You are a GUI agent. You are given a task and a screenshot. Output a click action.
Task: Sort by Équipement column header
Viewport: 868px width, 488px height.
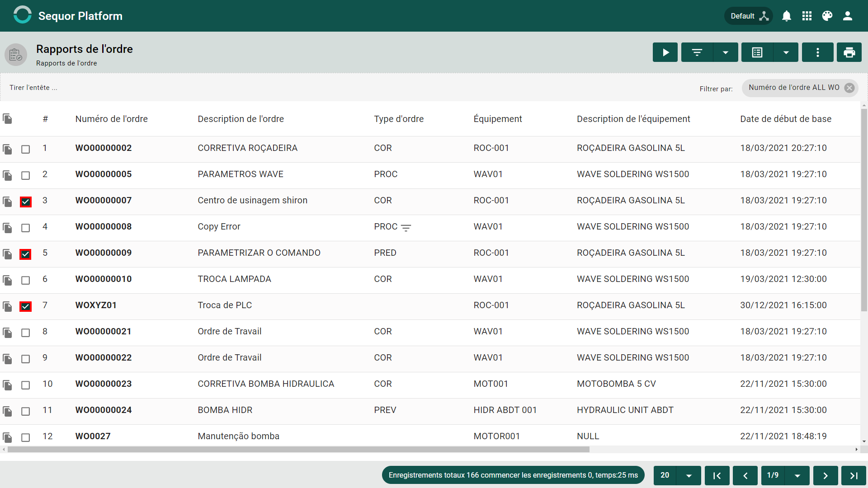pyautogui.click(x=498, y=119)
